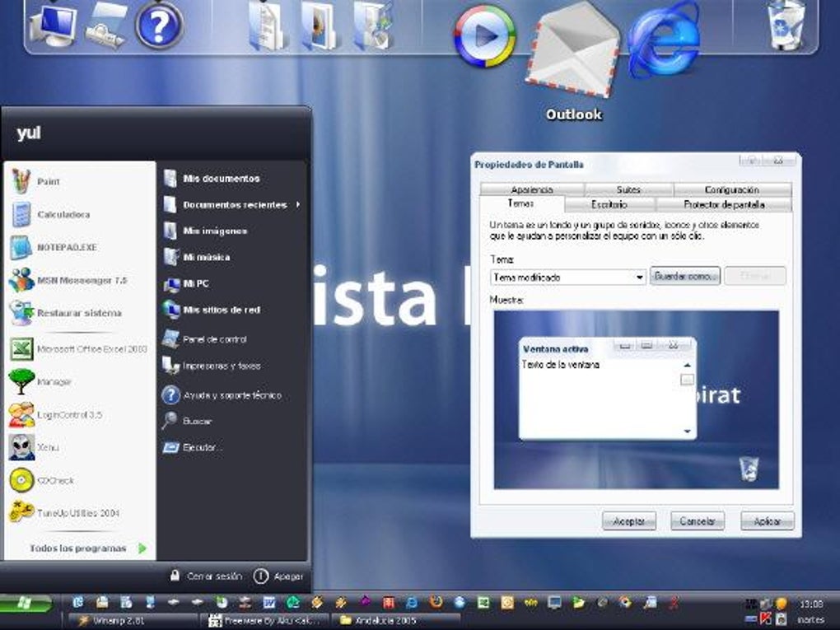
Task: Launch Microsoft Office Excel 2003
Action: (81, 349)
